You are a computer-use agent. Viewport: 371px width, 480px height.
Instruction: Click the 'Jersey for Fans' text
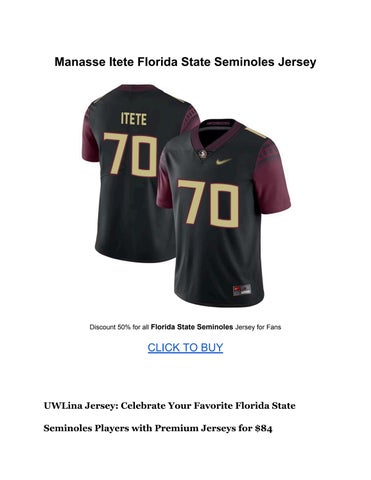click(258, 327)
